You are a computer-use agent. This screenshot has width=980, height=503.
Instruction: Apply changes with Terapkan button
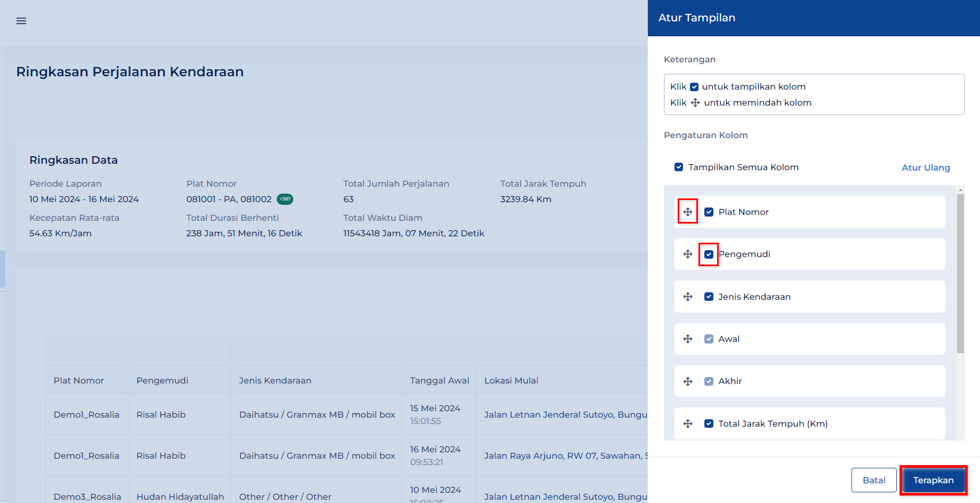click(x=933, y=480)
